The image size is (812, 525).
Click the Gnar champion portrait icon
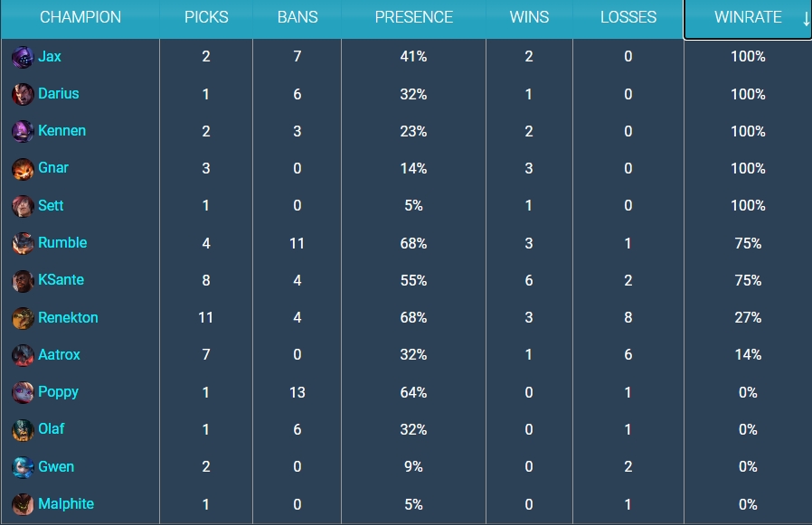(x=23, y=168)
